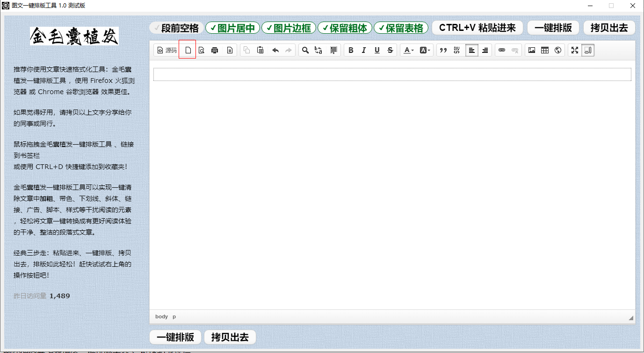Align text to the left
644x353 pixels.
coord(472,50)
